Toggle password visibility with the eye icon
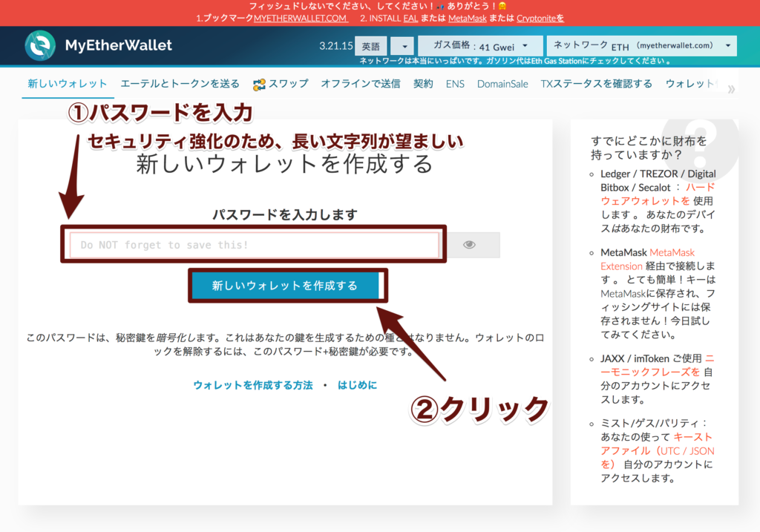The image size is (760, 532). (469, 245)
